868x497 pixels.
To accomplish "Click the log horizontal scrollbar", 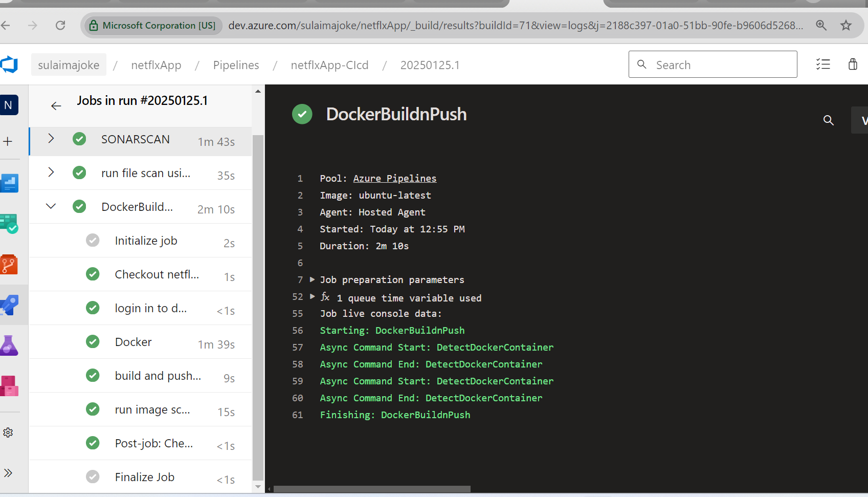I will pos(372,489).
